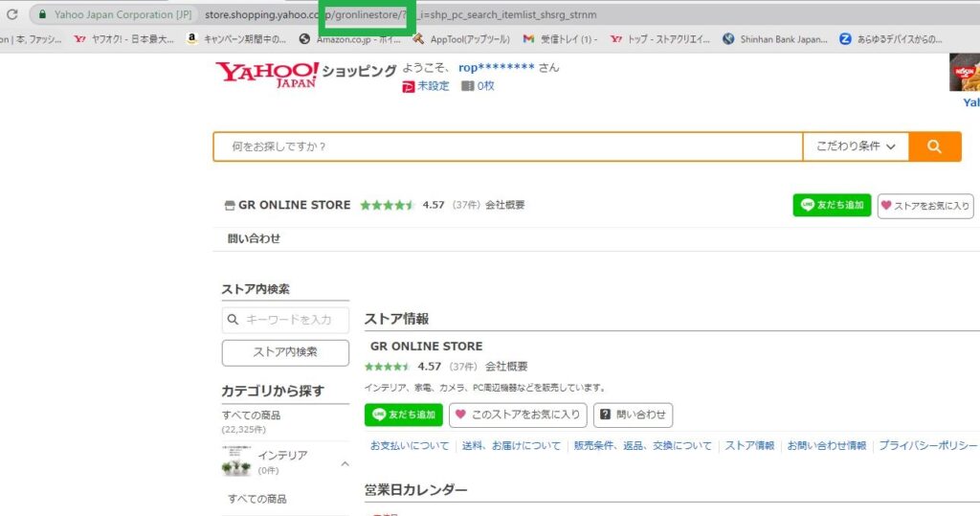Open the こだわり条件 dropdown
Image resolution: width=980 pixels, height=516 pixels.
[x=856, y=146]
